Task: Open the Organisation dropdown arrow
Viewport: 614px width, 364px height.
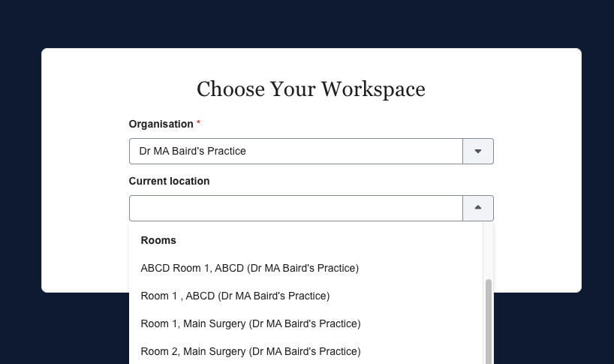Action: [x=477, y=151]
